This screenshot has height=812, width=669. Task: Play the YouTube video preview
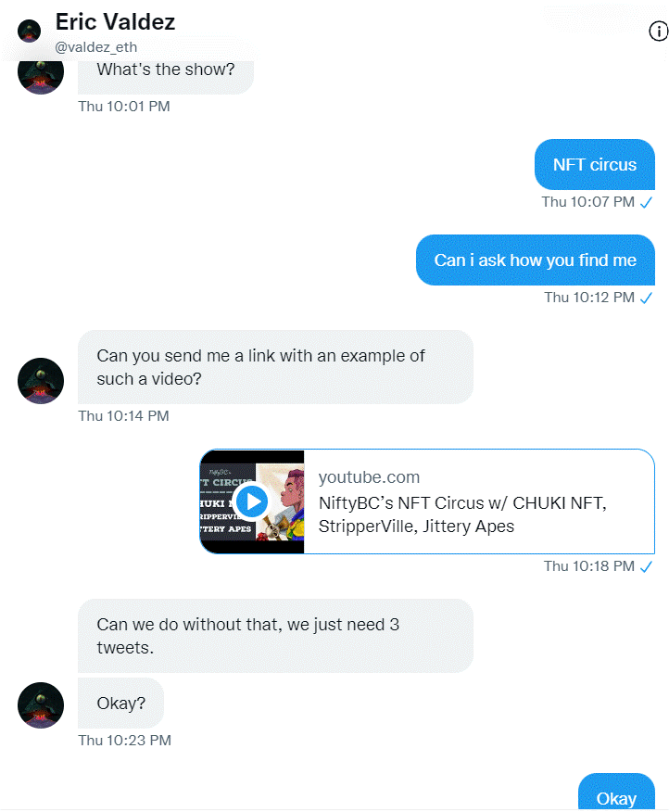pos(252,501)
